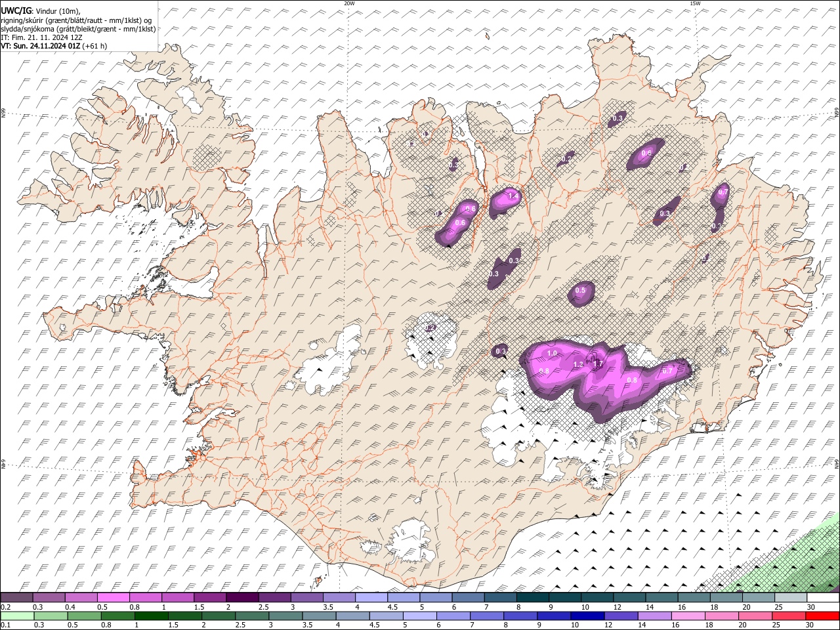Pick the light pink 16 swatch in the bottom scale
This screenshot has height=630, width=840.
pyautogui.click(x=688, y=616)
